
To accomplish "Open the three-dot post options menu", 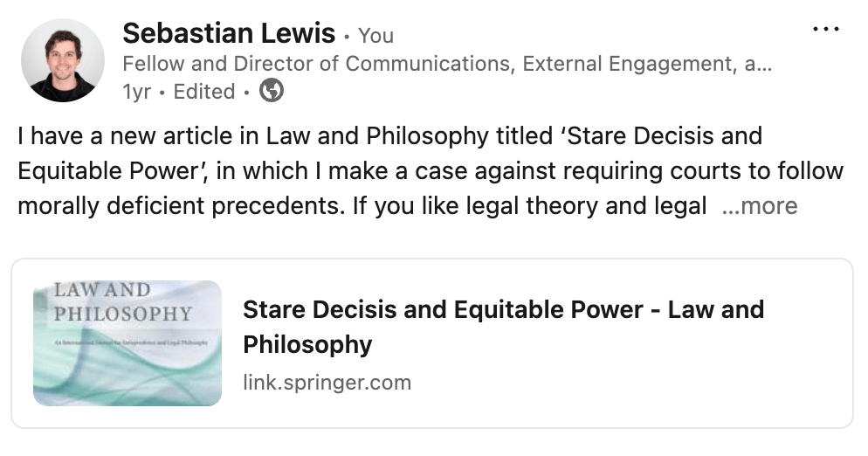I will pyautogui.click(x=825, y=29).
